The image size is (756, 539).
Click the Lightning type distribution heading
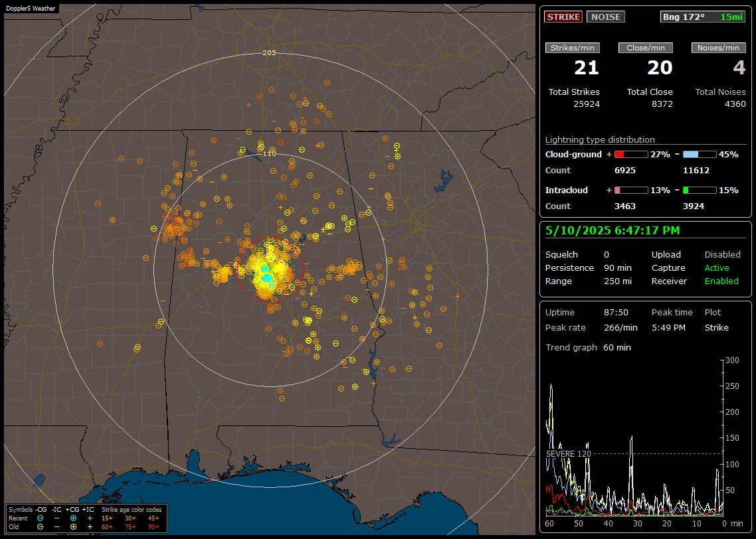coord(600,139)
